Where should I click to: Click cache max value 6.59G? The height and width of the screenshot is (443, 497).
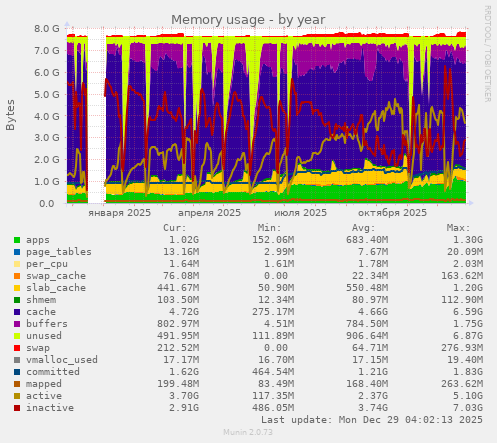click(468, 312)
